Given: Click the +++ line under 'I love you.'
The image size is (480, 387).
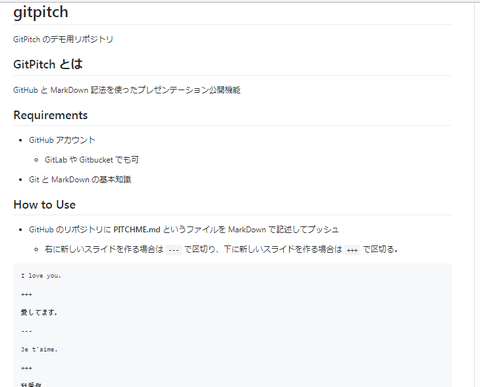Looking at the screenshot, I should point(27,294).
